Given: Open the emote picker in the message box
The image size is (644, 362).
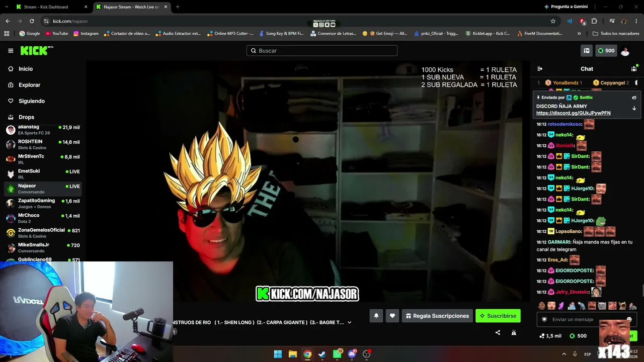Looking at the screenshot, I should (629, 319).
